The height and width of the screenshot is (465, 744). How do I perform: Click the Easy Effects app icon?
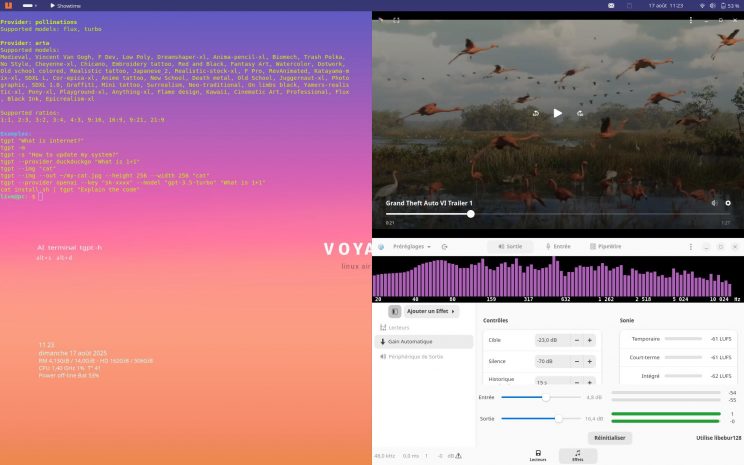point(381,247)
